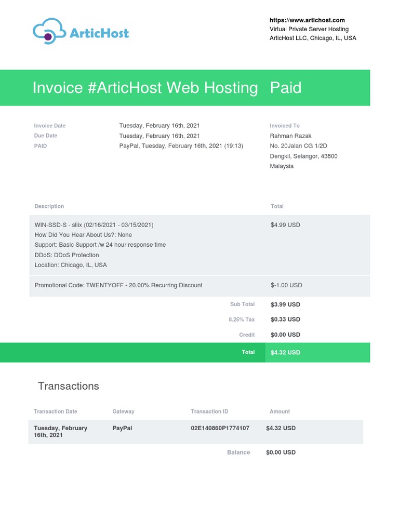Select the Due Date label
This screenshot has height=532, width=399.
[x=46, y=136]
